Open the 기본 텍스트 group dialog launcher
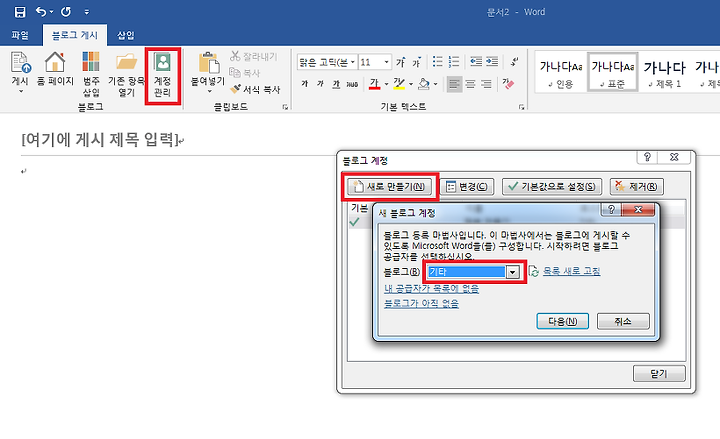The height and width of the screenshot is (439, 720). 521,107
